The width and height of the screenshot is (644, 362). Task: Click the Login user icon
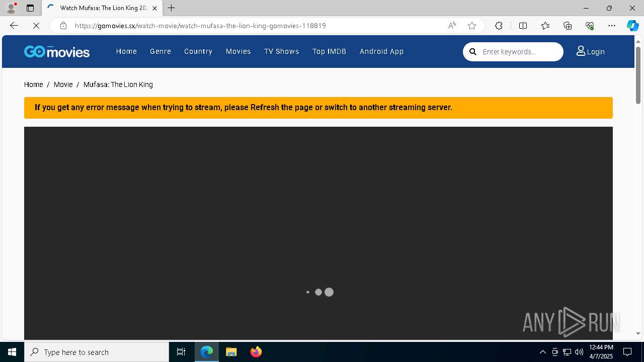pos(581,51)
